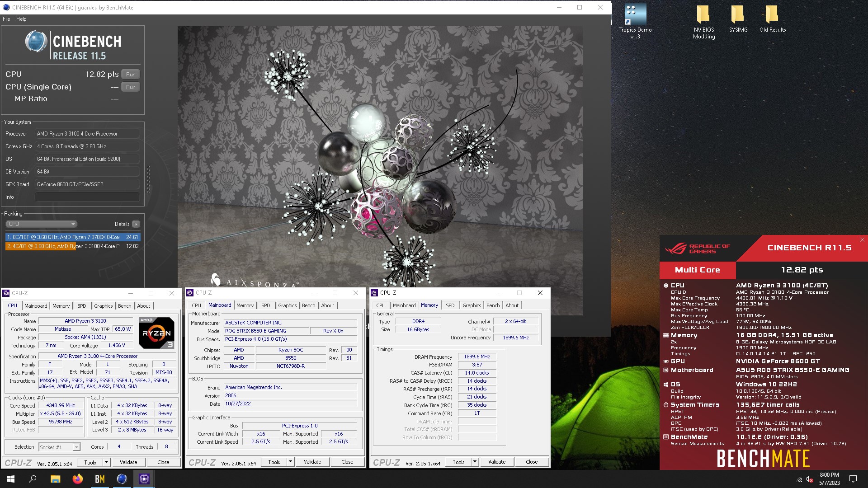This screenshot has width=868, height=488.
Task: Select the Ryzen 3 3100 ranking entry
Action: point(73,246)
